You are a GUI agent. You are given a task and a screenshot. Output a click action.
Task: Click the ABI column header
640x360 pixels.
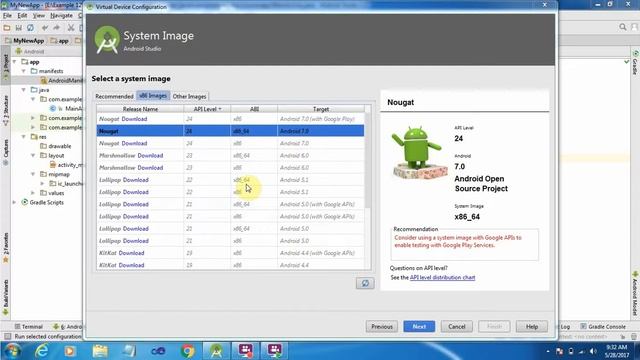254,109
